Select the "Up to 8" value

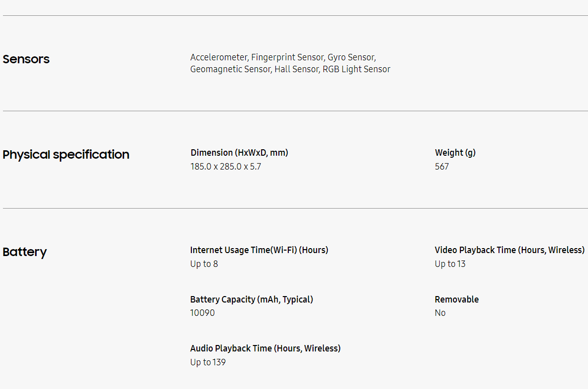[x=204, y=264]
